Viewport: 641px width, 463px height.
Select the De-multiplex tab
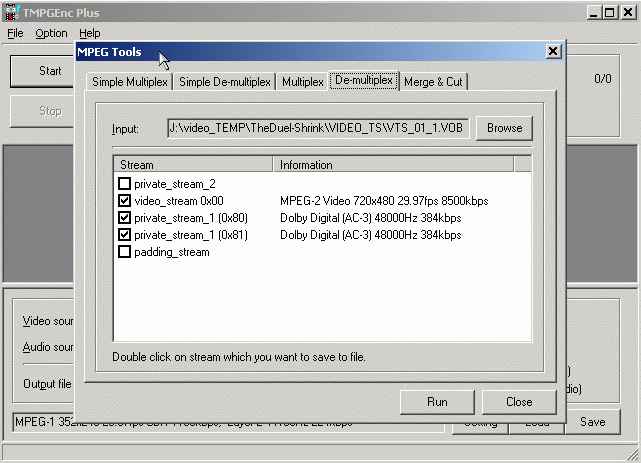point(364,80)
